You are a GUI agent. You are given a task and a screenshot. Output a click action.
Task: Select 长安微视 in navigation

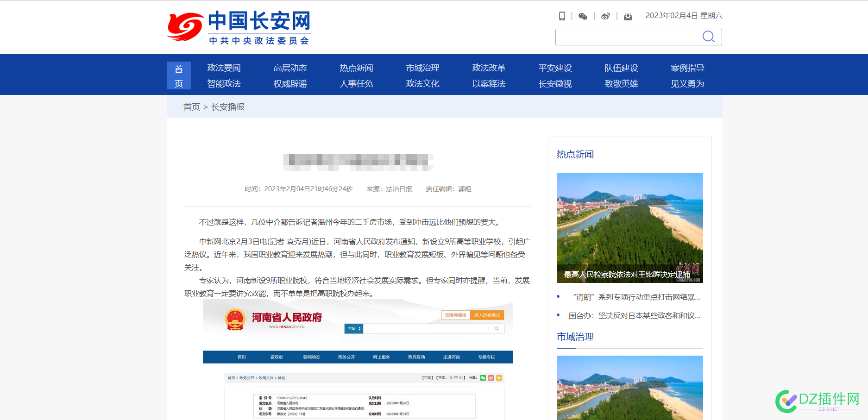[x=555, y=84]
